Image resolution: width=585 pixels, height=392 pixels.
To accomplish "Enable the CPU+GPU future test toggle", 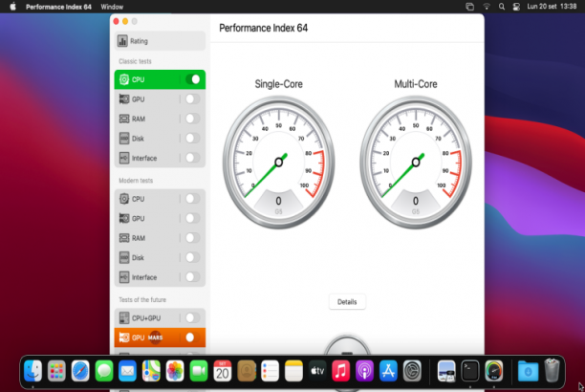I will 193,317.
